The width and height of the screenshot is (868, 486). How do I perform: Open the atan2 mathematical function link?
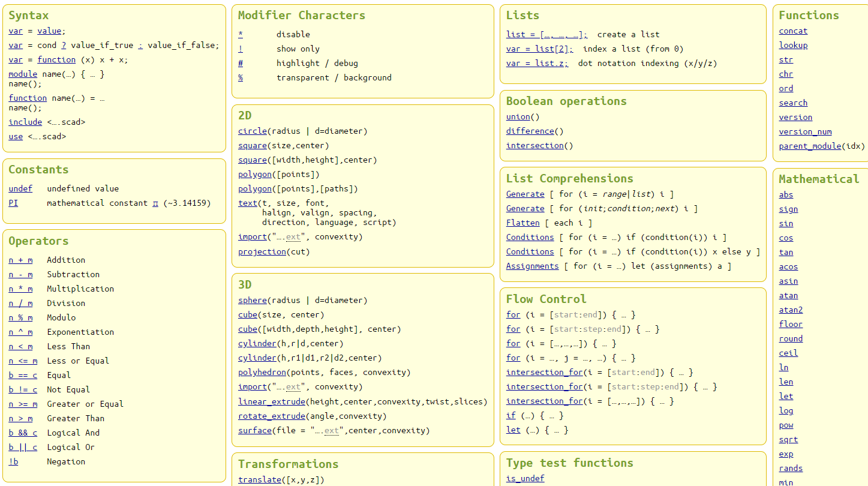coord(791,310)
